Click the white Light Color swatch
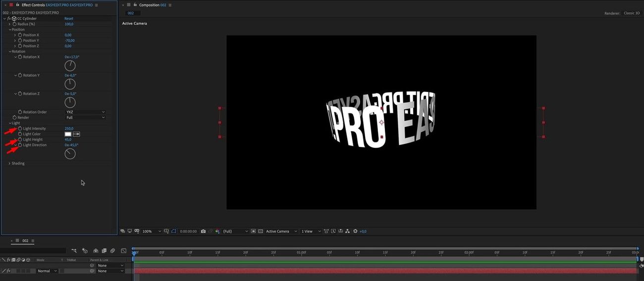The image size is (644, 281). (x=68, y=134)
